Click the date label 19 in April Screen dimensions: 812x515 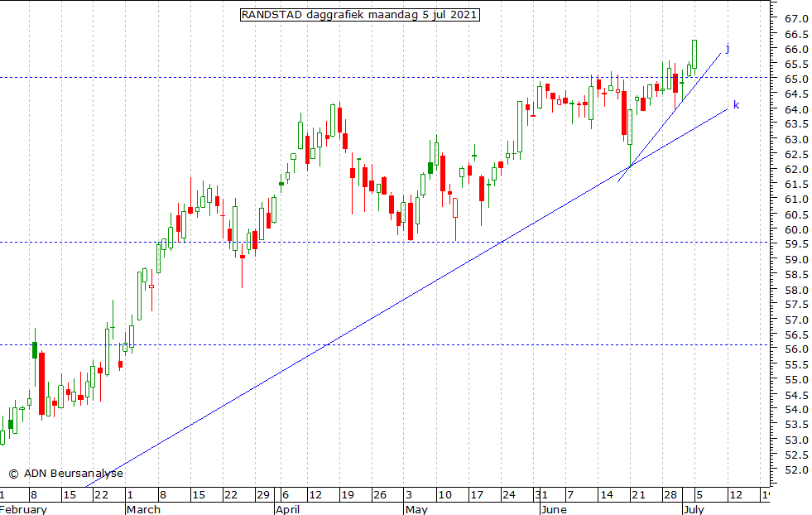[x=347, y=495]
